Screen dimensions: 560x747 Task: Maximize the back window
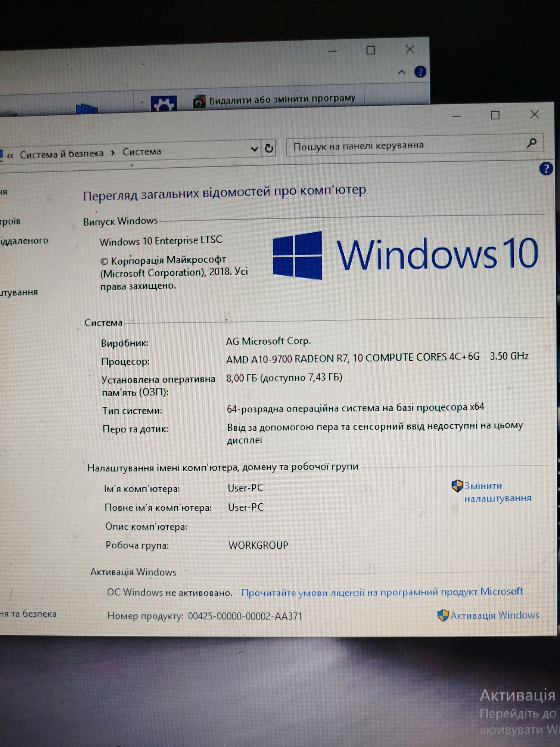[371, 50]
